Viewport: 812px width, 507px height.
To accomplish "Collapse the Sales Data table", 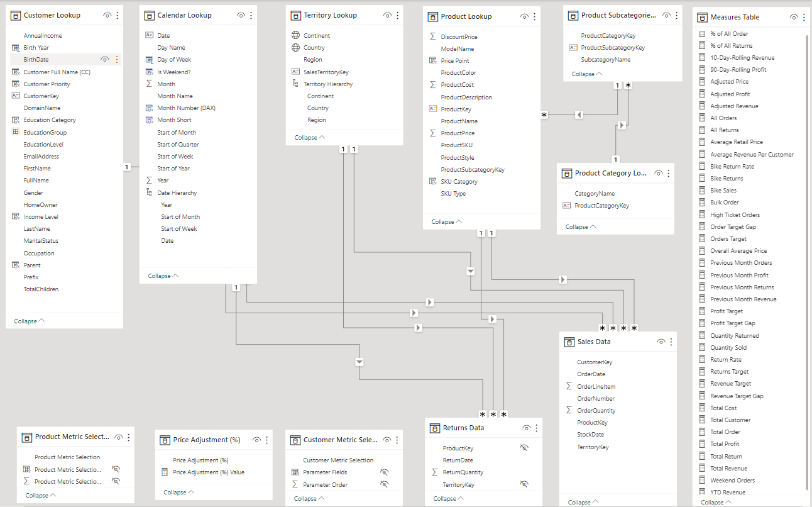I will click(x=583, y=503).
